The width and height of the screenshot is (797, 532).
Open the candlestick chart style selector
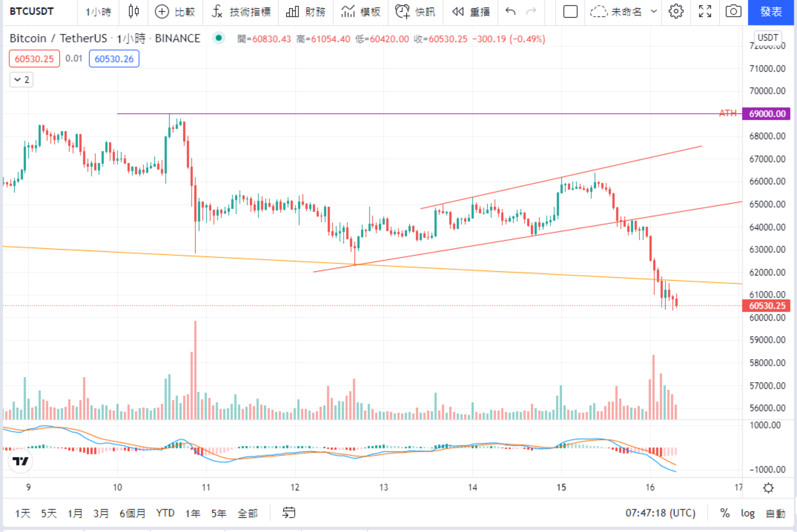[134, 12]
